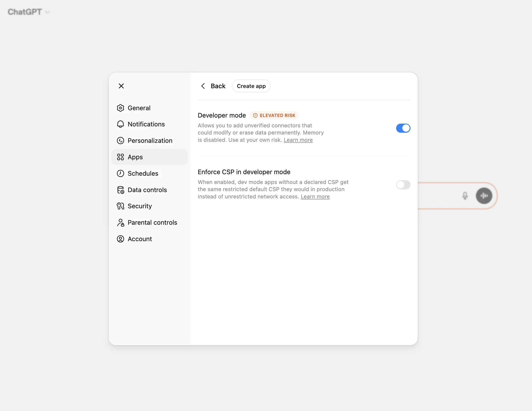Enable Enforce CSP in developer mode

(x=403, y=185)
